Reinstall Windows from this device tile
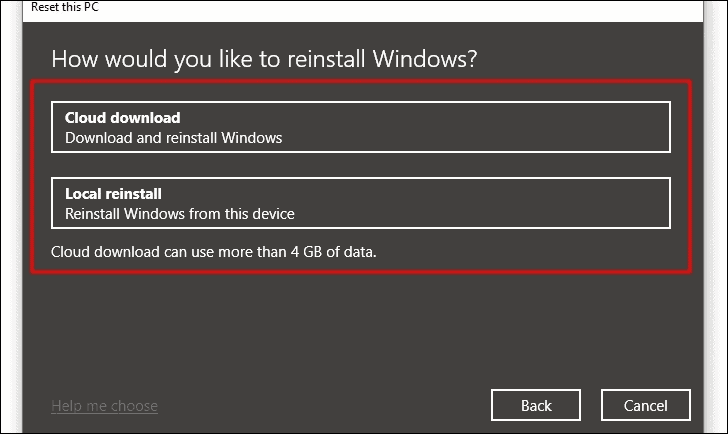728x434 pixels. (x=361, y=203)
